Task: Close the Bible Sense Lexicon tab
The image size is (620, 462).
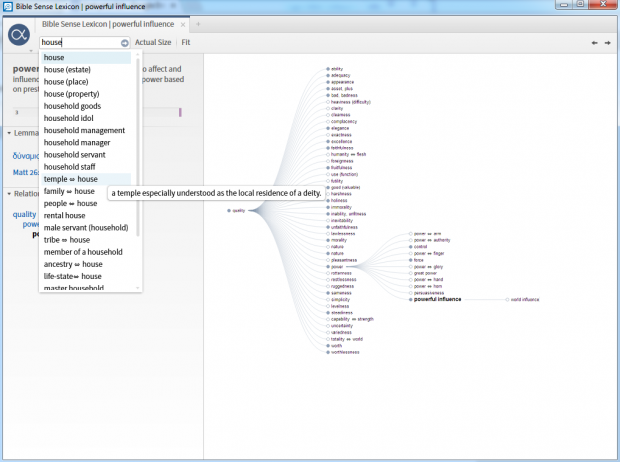Action: 181,23
